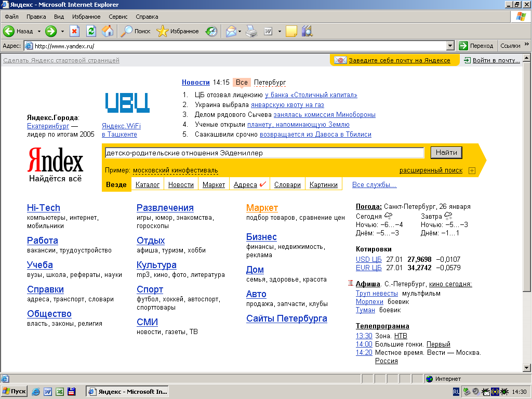The width and height of the screenshot is (532, 399).
Task: Select the Петербург news tab
Action: [270, 83]
